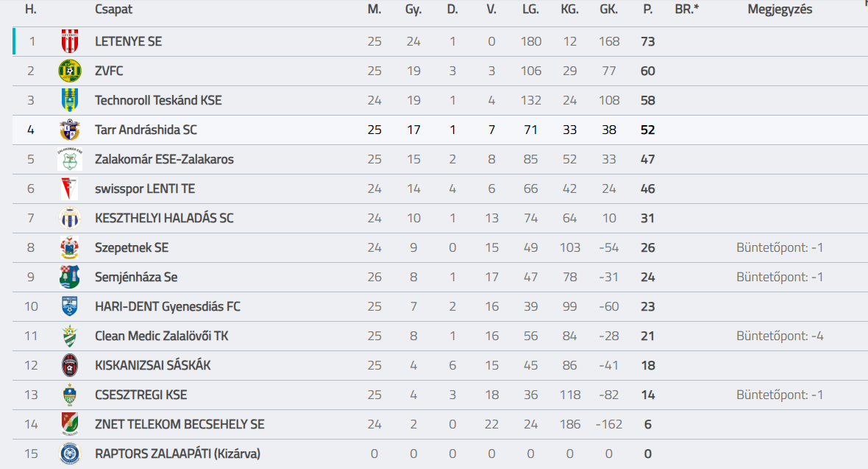Open the Technoroll Teskánd KSE crest icon
The width and height of the screenshot is (868, 469).
pos(70,100)
